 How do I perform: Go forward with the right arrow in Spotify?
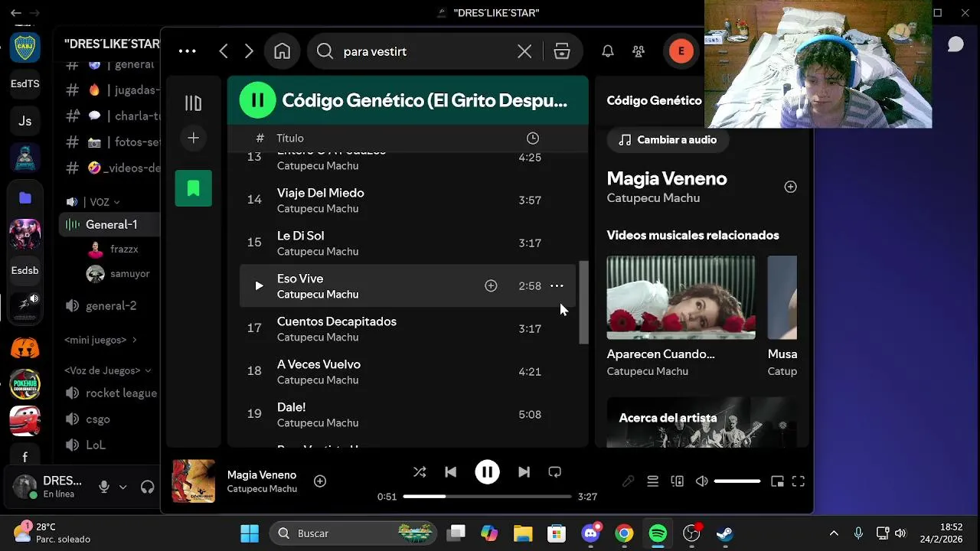click(x=249, y=51)
